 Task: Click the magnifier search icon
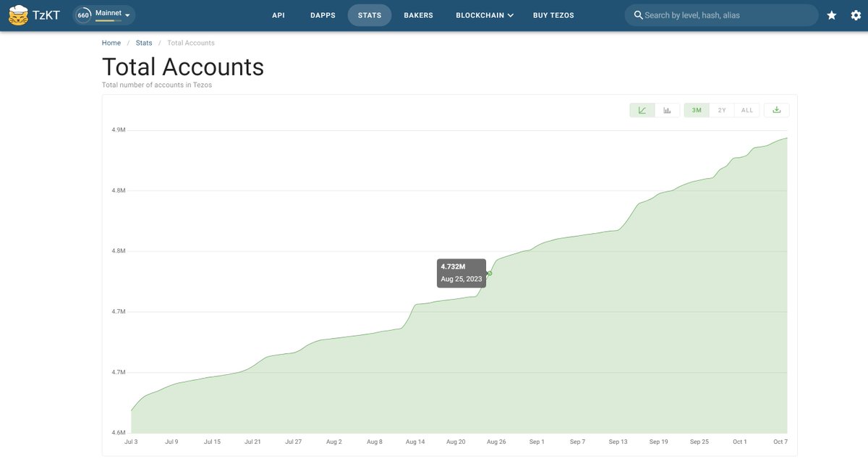pyautogui.click(x=638, y=15)
